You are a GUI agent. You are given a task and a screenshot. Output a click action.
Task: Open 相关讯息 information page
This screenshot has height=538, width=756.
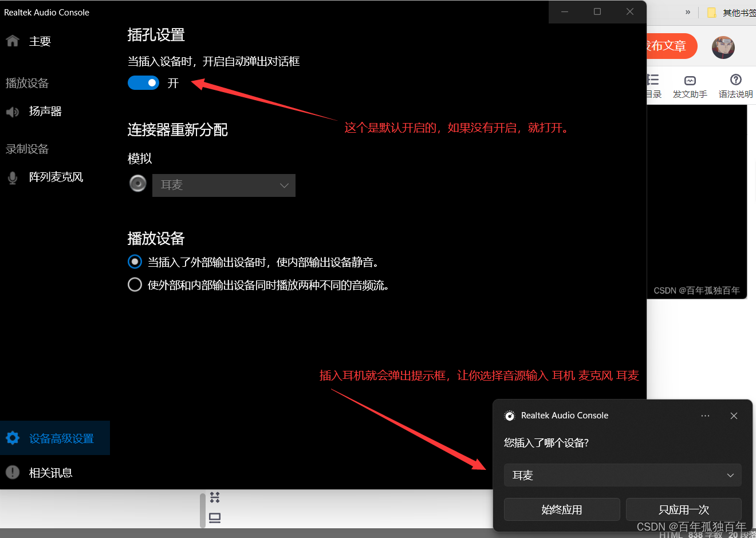50,473
